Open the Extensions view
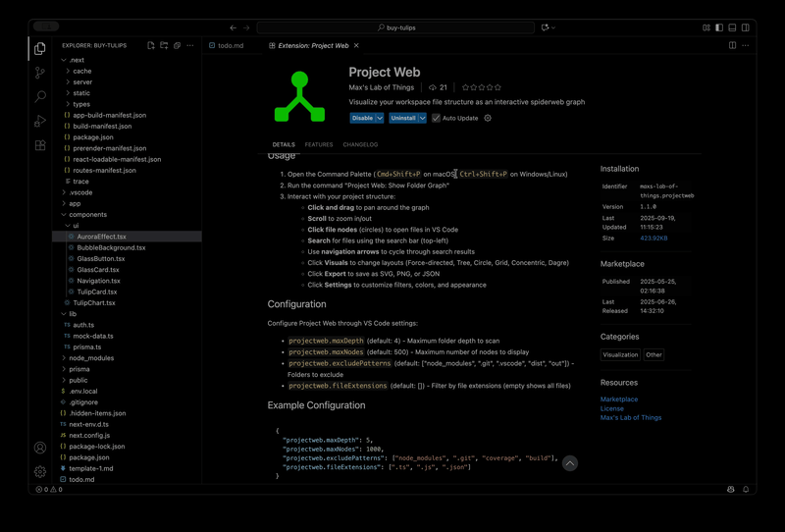This screenshot has height=532, width=785. click(40, 145)
